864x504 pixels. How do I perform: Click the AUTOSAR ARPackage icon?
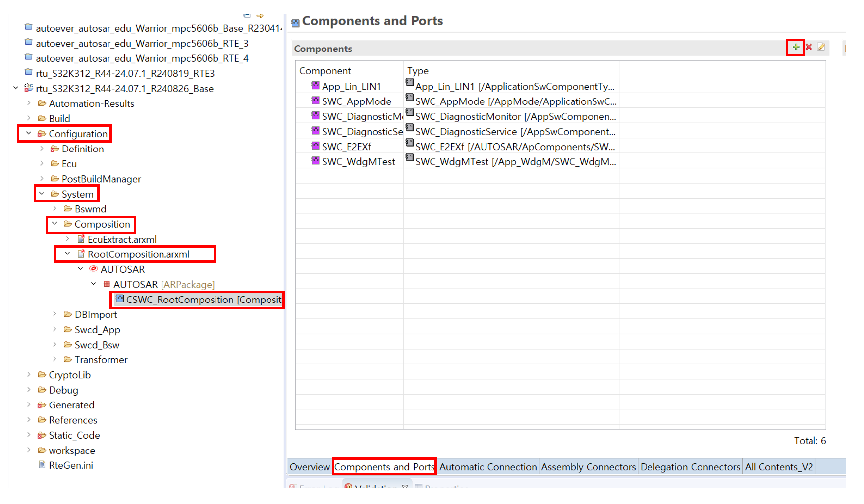107,284
